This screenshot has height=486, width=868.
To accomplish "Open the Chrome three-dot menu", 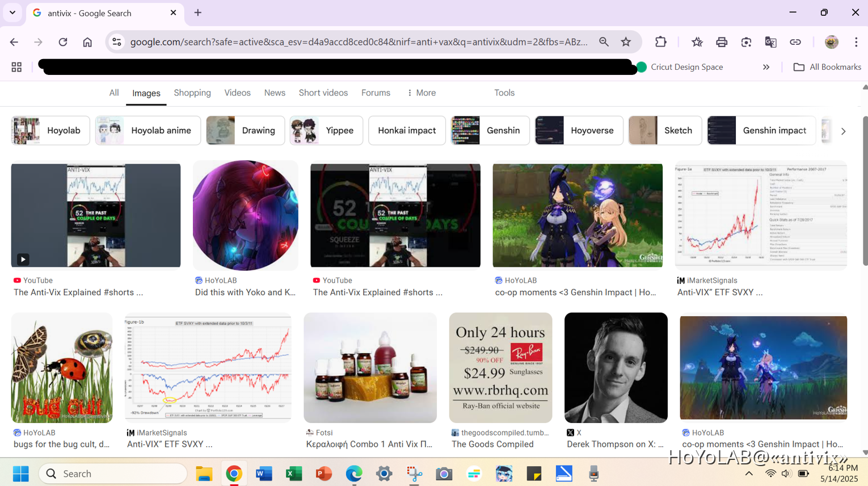I will pos(856,41).
